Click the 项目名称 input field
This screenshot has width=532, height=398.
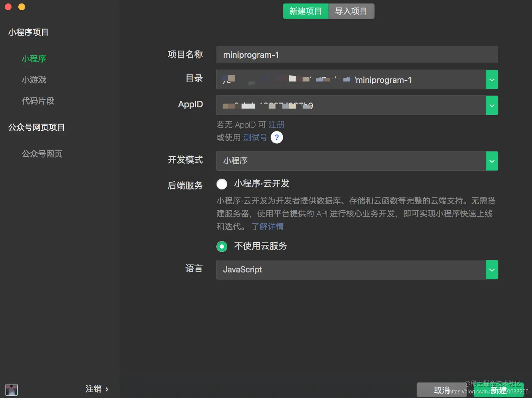[x=357, y=55]
